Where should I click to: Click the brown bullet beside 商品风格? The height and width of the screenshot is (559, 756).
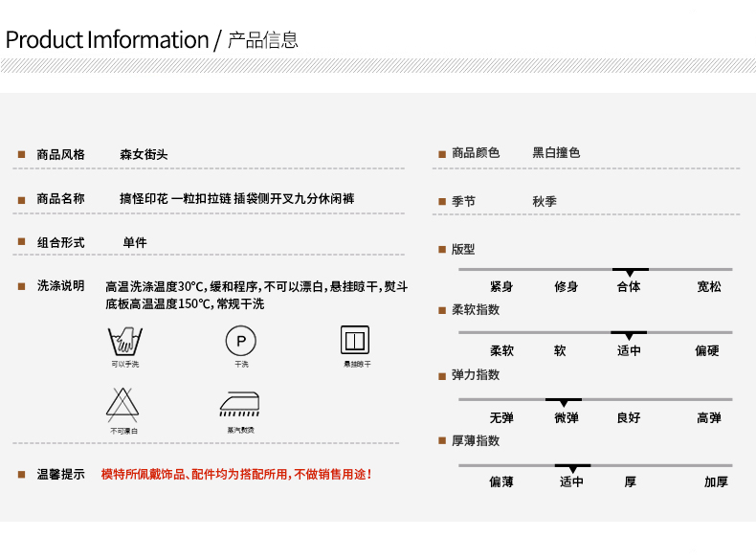click(21, 155)
